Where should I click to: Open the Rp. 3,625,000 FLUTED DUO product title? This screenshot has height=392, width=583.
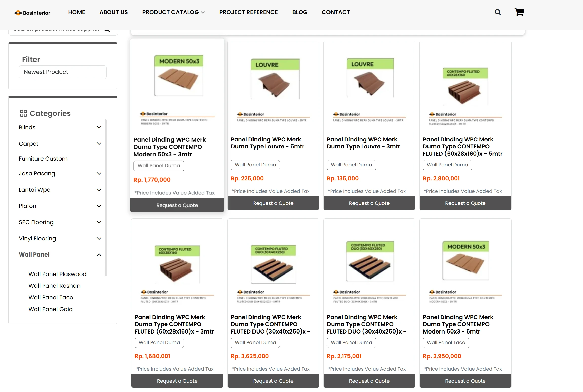click(270, 324)
